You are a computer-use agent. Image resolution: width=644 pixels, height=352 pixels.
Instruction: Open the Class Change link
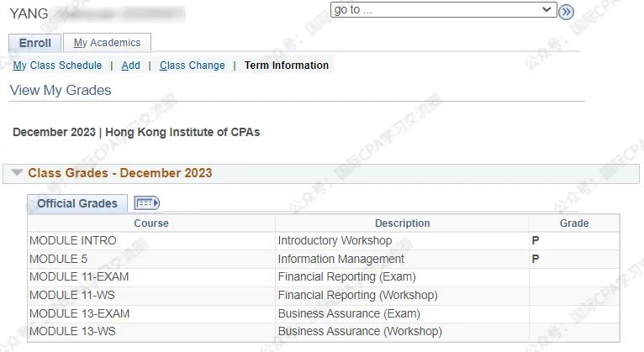click(193, 66)
